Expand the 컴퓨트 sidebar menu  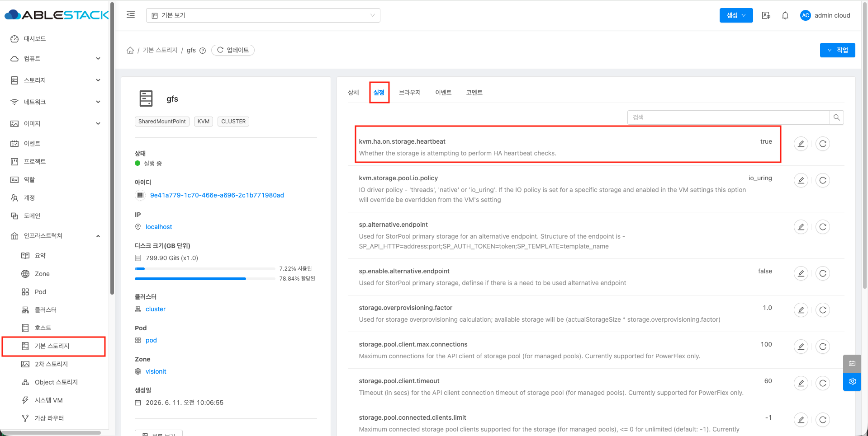[54, 59]
